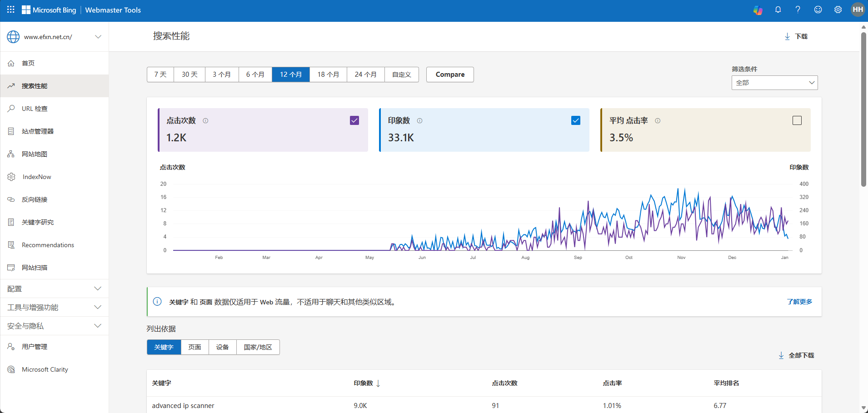Viewport: 868px width, 413px height.
Task: Open the feedback smiley icon
Action: [x=818, y=10]
